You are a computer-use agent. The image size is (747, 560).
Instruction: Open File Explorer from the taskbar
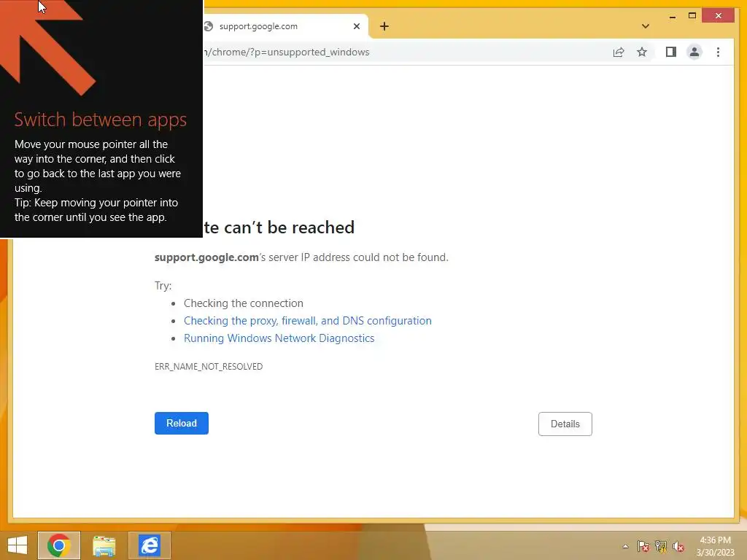(104, 545)
